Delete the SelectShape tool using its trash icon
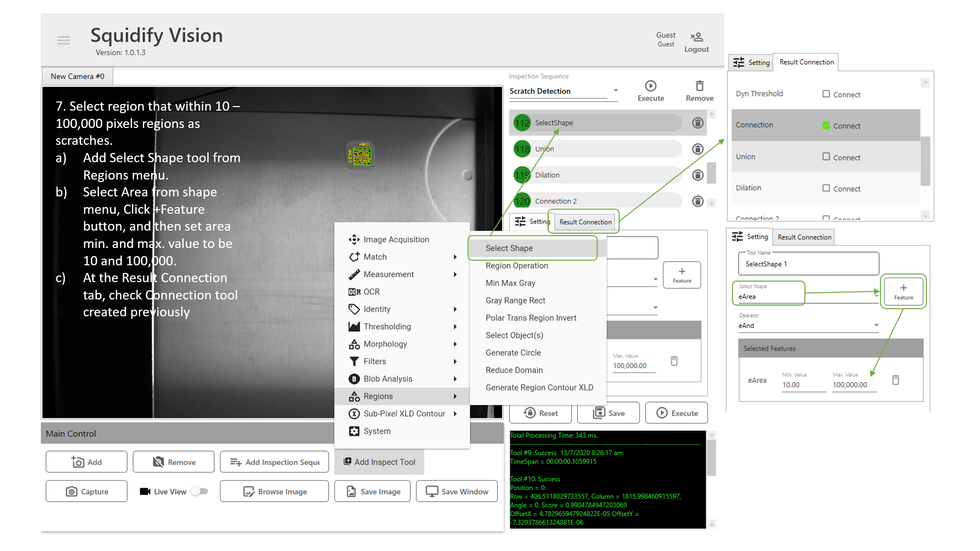This screenshot has width=980, height=551. [x=698, y=123]
